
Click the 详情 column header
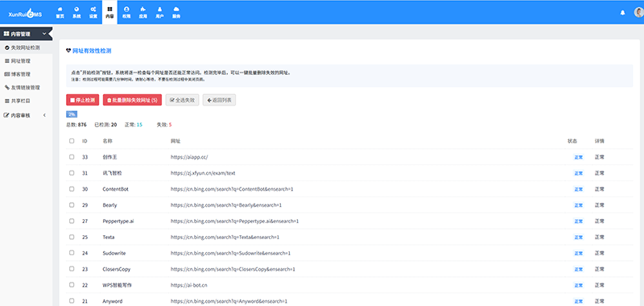599,141
